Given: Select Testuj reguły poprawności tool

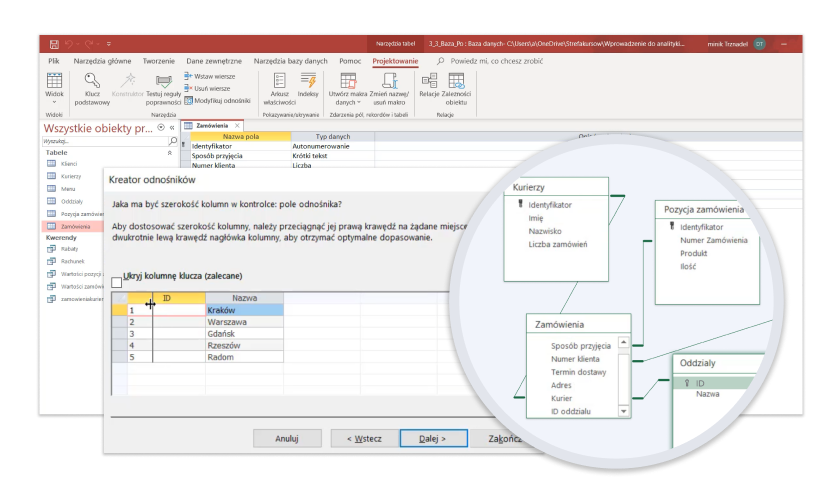Looking at the screenshot, I should (163, 87).
